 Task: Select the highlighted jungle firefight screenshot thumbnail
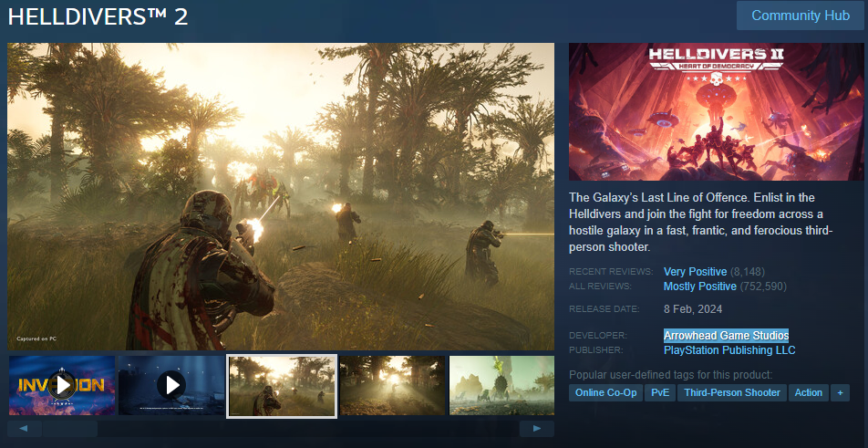point(282,386)
